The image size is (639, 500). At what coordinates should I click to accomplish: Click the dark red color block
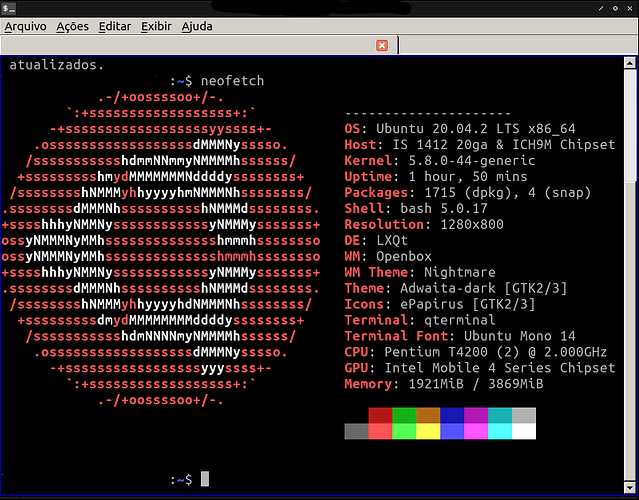[x=380, y=415]
